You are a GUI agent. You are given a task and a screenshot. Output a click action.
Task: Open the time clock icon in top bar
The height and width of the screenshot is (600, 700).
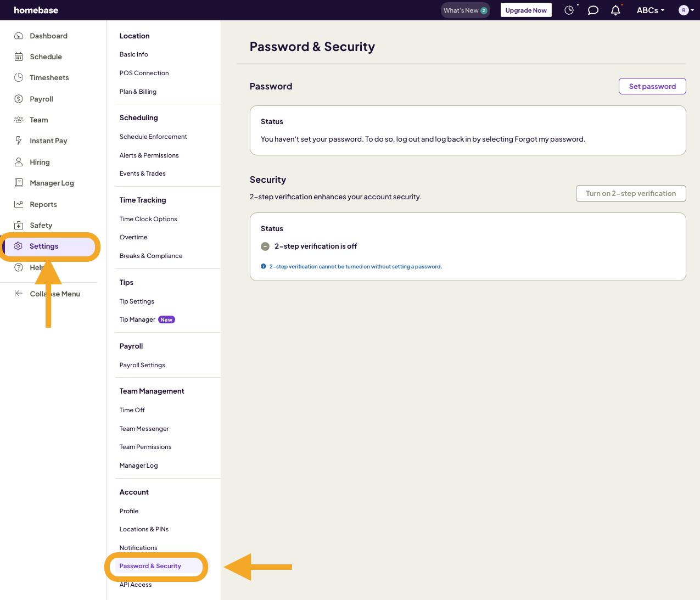coord(569,9)
